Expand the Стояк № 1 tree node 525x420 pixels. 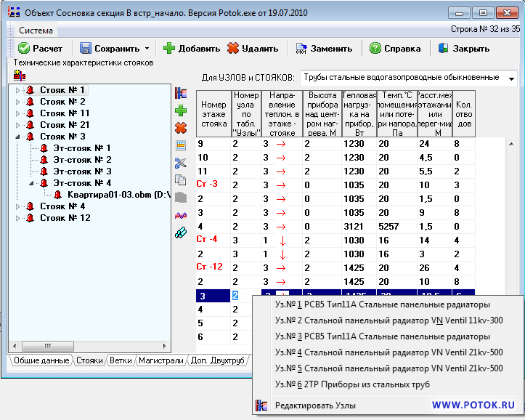tap(17, 90)
